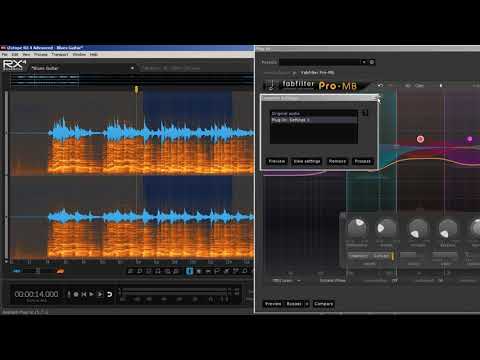Image resolution: width=480 pixels, height=360 pixels.
Task: Click the FabFilter Pro-MB plug-in name label
Action: pos(318,72)
